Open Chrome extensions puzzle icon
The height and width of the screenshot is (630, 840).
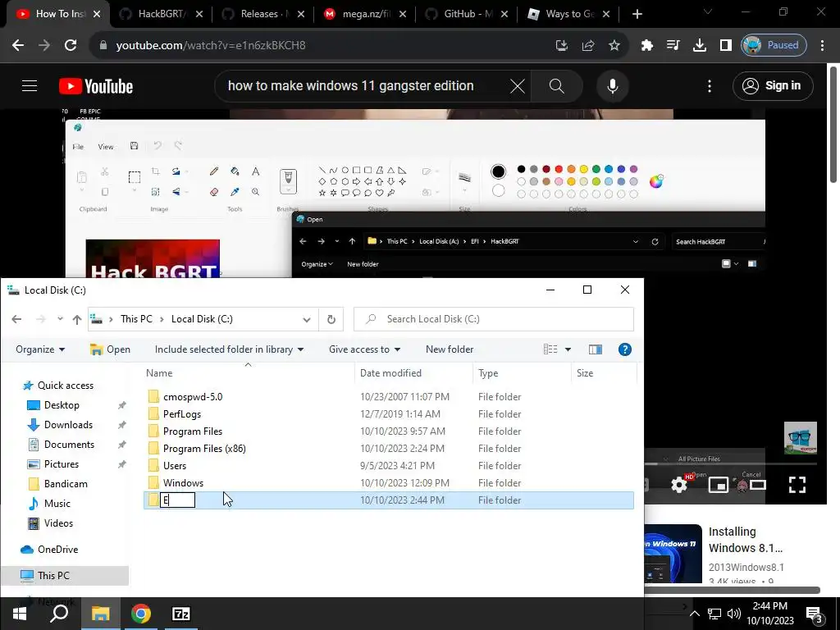(646, 46)
